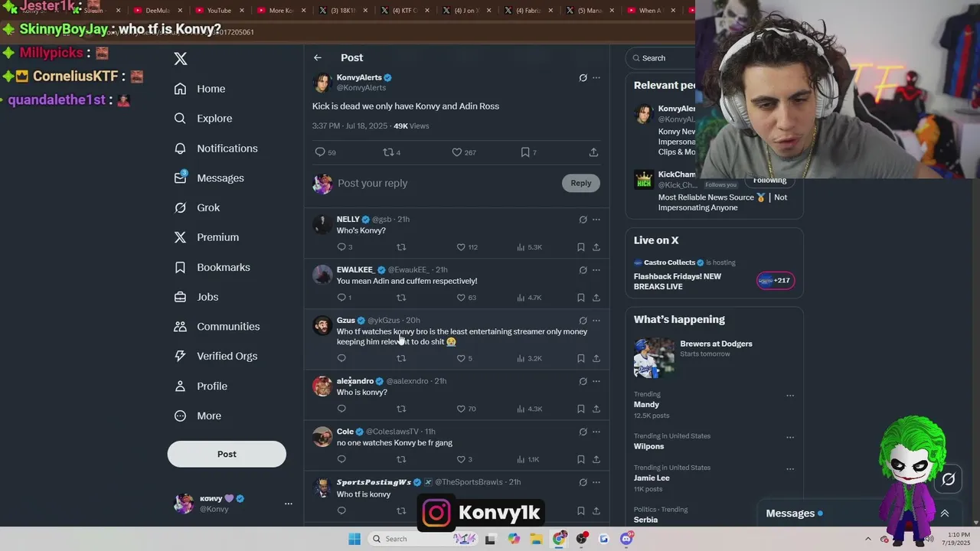The height and width of the screenshot is (551, 980).
Task: Bookmark NELLY's reply
Action: [x=580, y=247]
